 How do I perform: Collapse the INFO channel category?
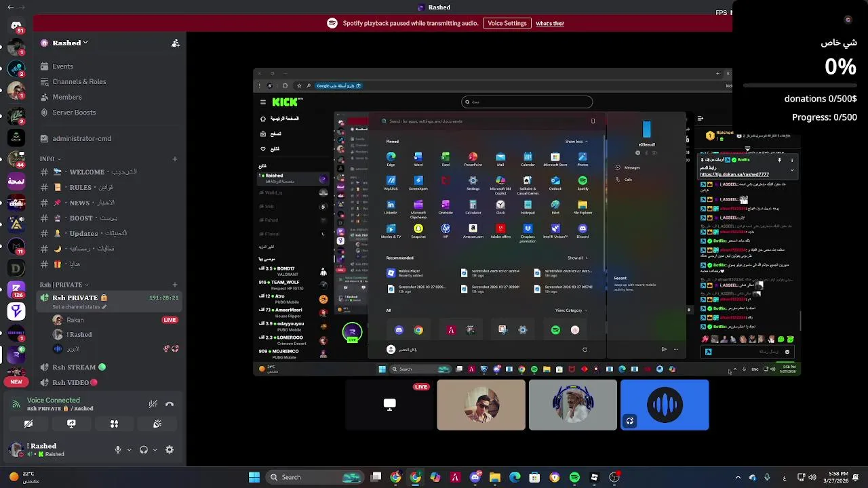pyautogui.click(x=59, y=159)
